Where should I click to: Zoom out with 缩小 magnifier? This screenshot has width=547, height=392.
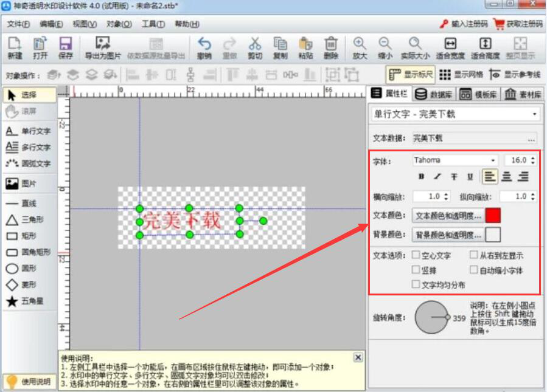(385, 48)
